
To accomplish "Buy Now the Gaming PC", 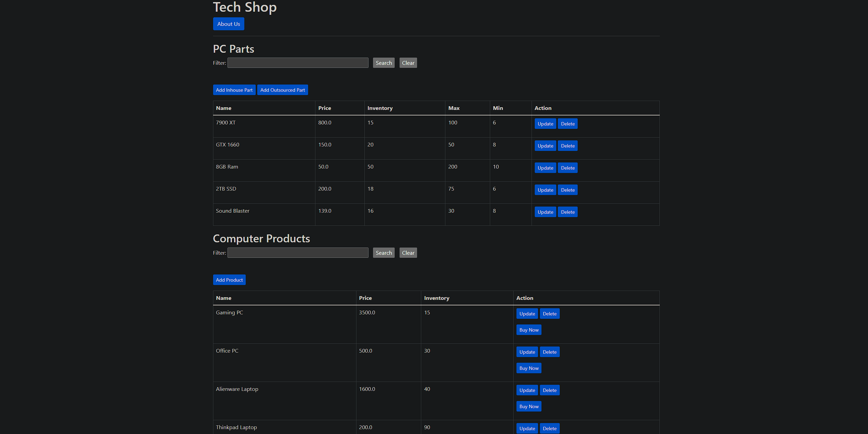I will coord(528,330).
